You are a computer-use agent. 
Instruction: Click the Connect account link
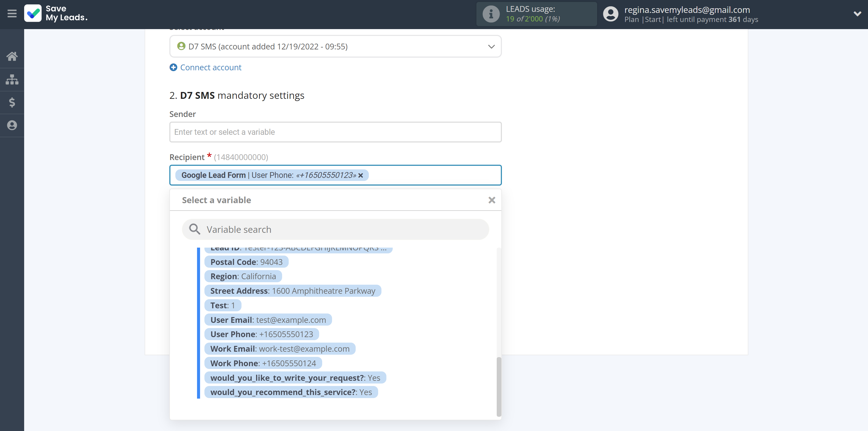click(210, 68)
